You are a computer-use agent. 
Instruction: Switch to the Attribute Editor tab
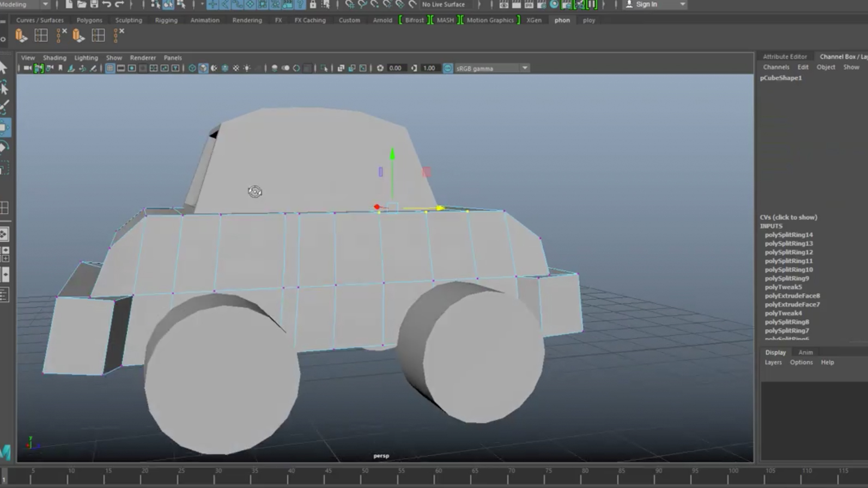(784, 57)
